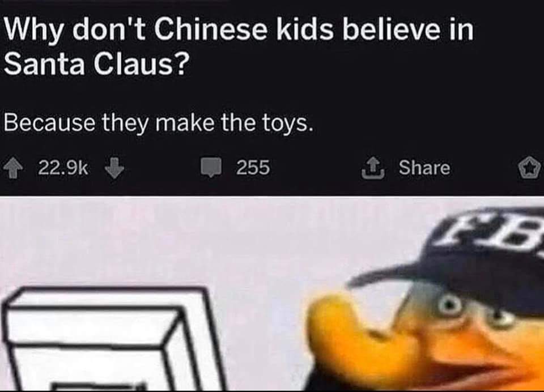Open the post title about Chinese kids

click(x=239, y=48)
